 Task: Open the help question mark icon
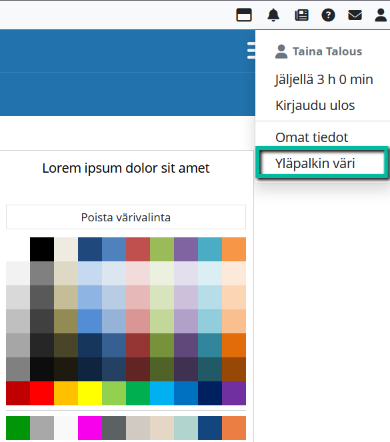point(328,15)
